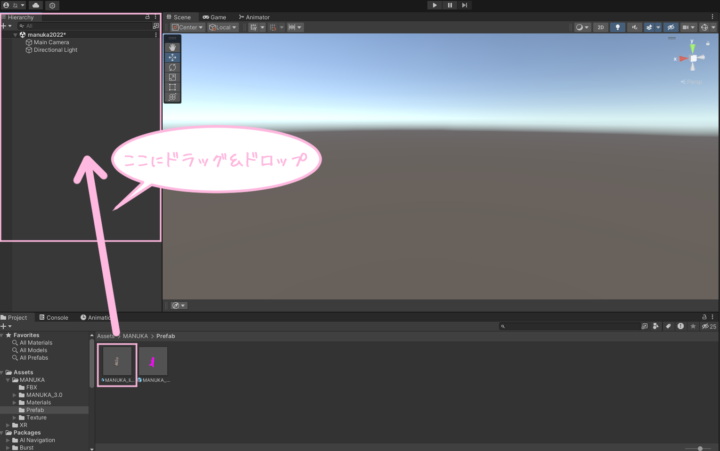Viewport: 720px width, 451px height.
Task: Select the combined Transform tool
Action: 172,97
